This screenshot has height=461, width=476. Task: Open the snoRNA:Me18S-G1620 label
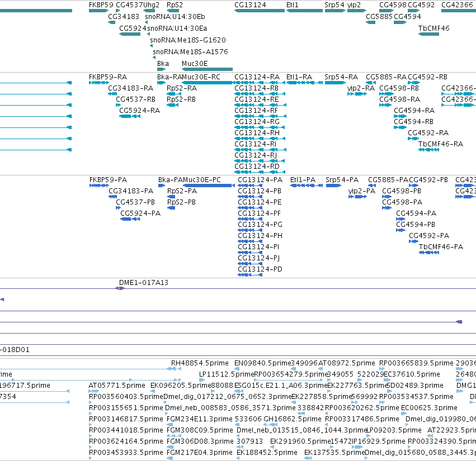coord(188,40)
